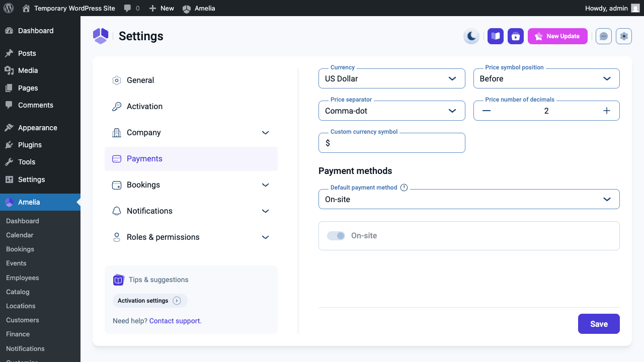Click the Roles & permissions person icon

pyautogui.click(x=117, y=237)
